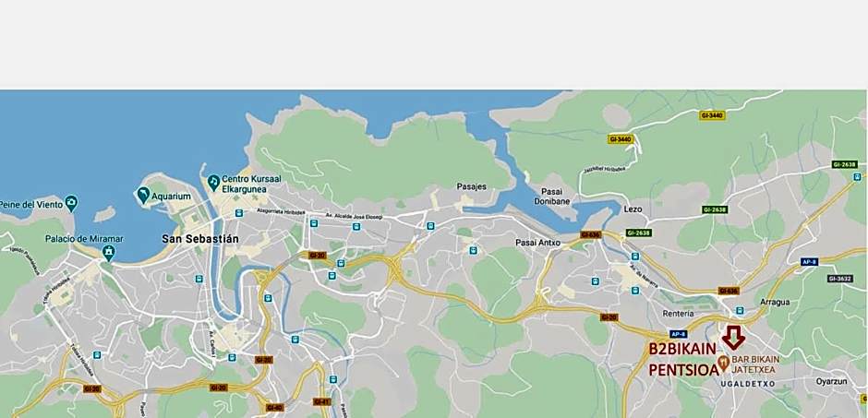This screenshot has width=868, height=418.
Task: Click the yellow GI-3440 road badge near Lezo
Action: click(x=621, y=139)
